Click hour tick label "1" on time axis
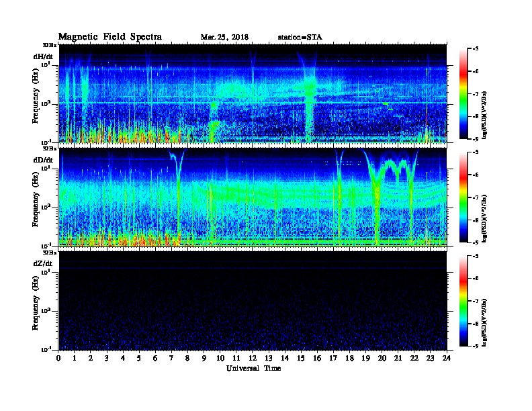This screenshot has height=411, width=532. (x=75, y=358)
